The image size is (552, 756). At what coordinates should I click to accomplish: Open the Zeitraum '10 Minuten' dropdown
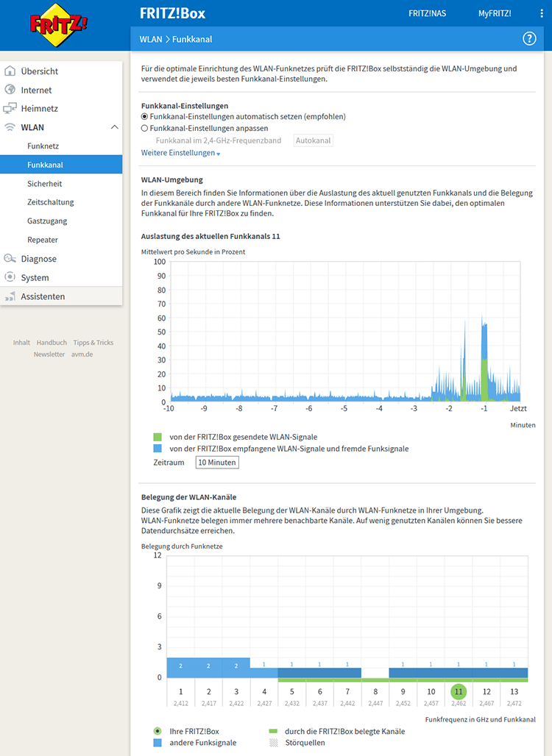pyautogui.click(x=217, y=463)
